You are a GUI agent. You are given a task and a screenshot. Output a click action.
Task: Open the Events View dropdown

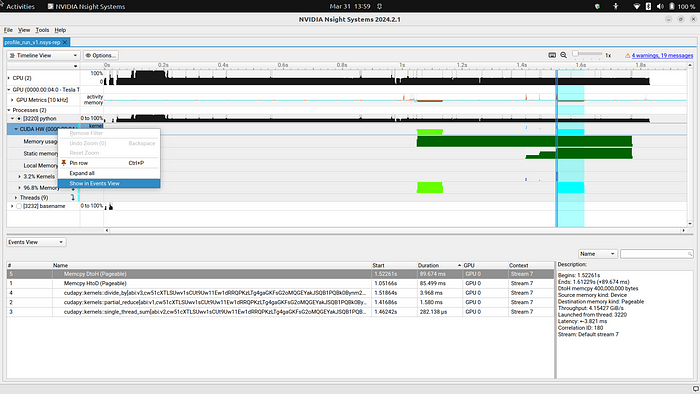coord(36,242)
